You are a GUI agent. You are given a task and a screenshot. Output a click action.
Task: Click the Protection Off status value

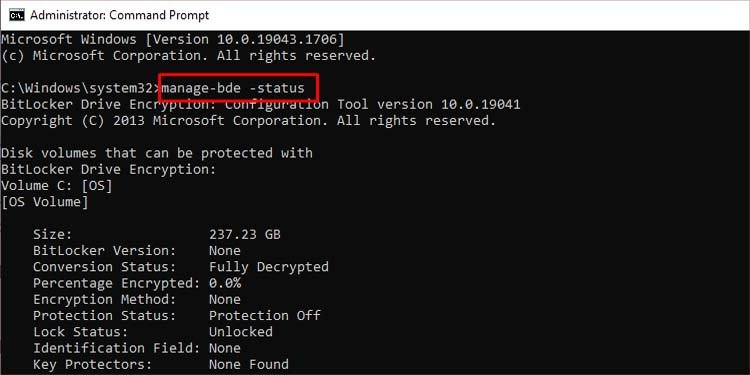click(x=265, y=316)
